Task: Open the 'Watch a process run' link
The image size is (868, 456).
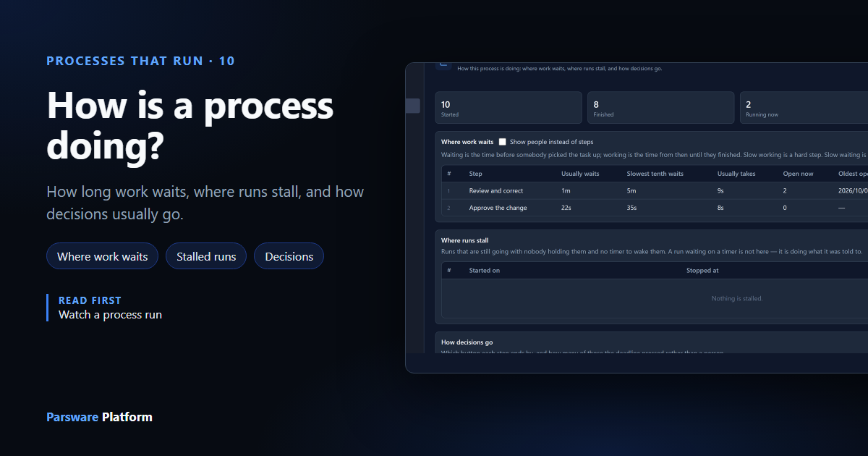Action: pyautogui.click(x=110, y=315)
